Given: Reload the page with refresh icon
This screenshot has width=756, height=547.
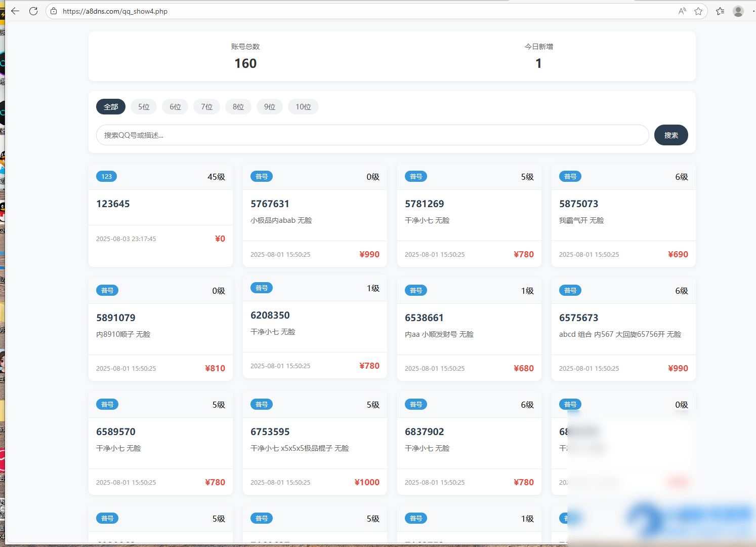Looking at the screenshot, I should click(33, 11).
